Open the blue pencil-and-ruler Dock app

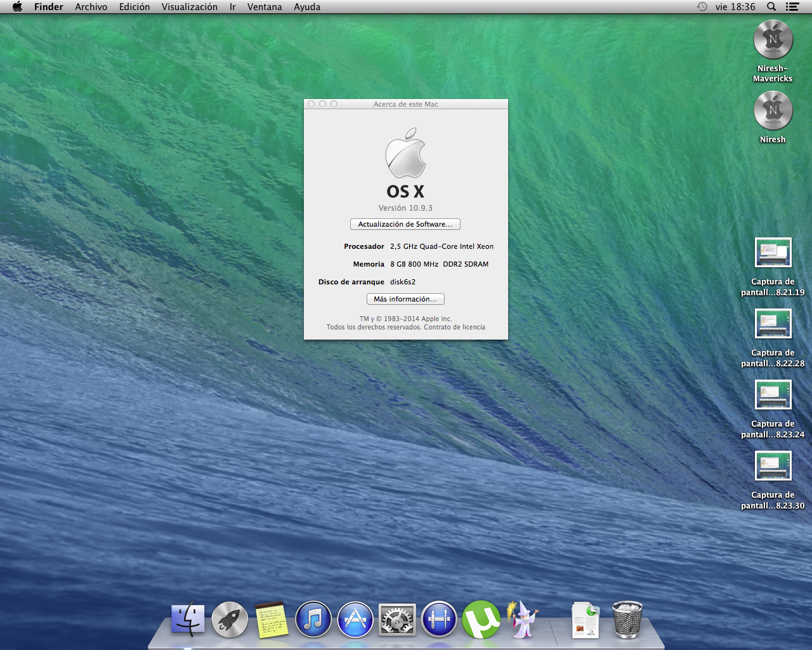(439, 620)
